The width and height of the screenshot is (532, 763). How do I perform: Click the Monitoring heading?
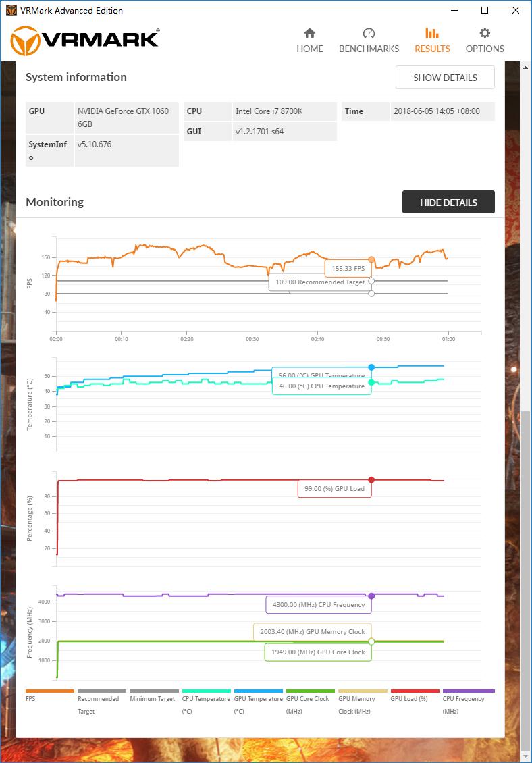(55, 202)
